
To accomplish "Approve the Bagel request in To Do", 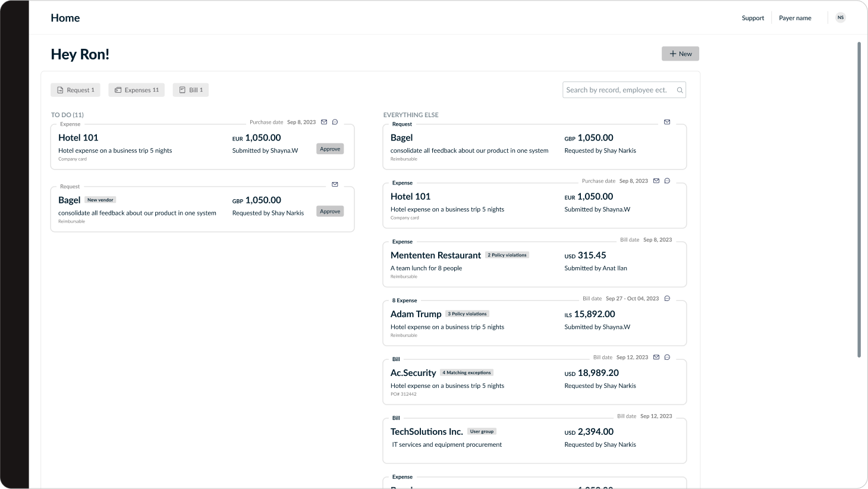I will [x=330, y=211].
